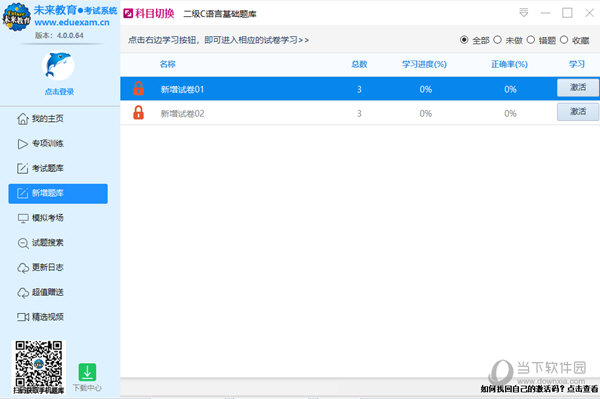Minimize the window
This screenshot has width=600, height=399.
[546, 13]
